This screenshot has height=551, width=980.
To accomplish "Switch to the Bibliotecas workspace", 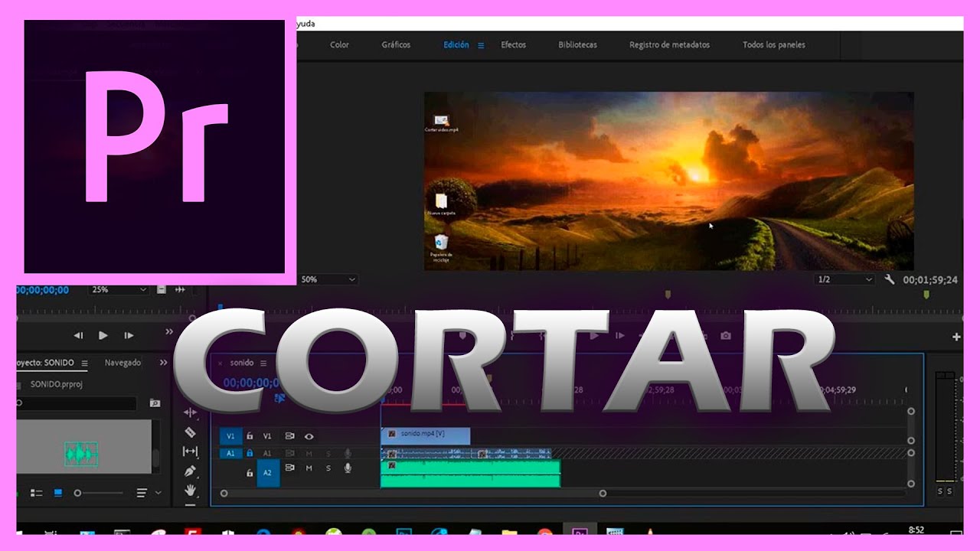I will point(577,45).
